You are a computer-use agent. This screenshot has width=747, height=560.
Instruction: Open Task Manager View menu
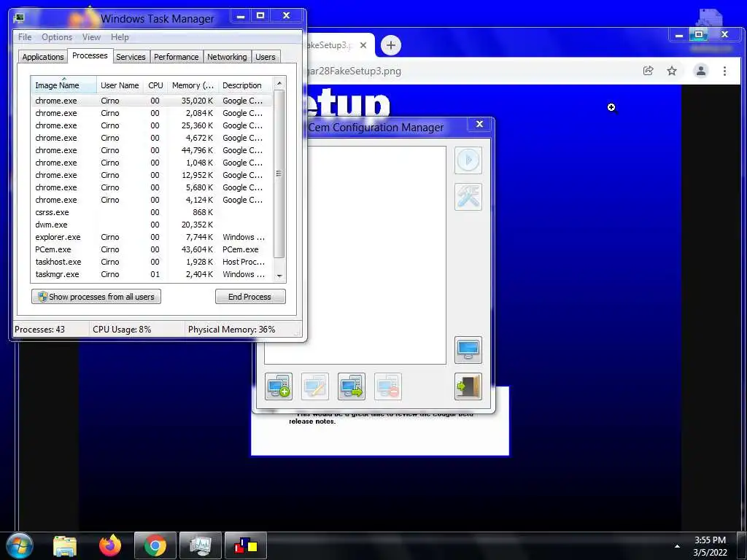click(x=91, y=37)
